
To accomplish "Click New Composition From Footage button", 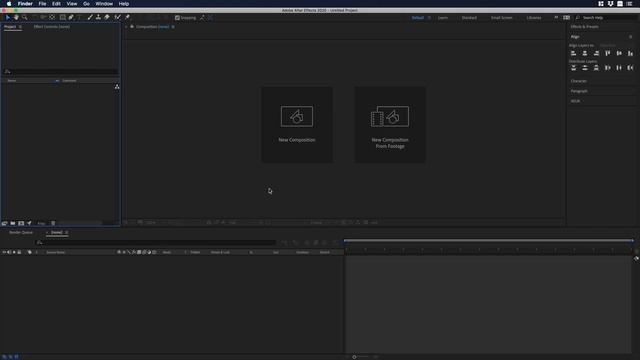I will [390, 124].
